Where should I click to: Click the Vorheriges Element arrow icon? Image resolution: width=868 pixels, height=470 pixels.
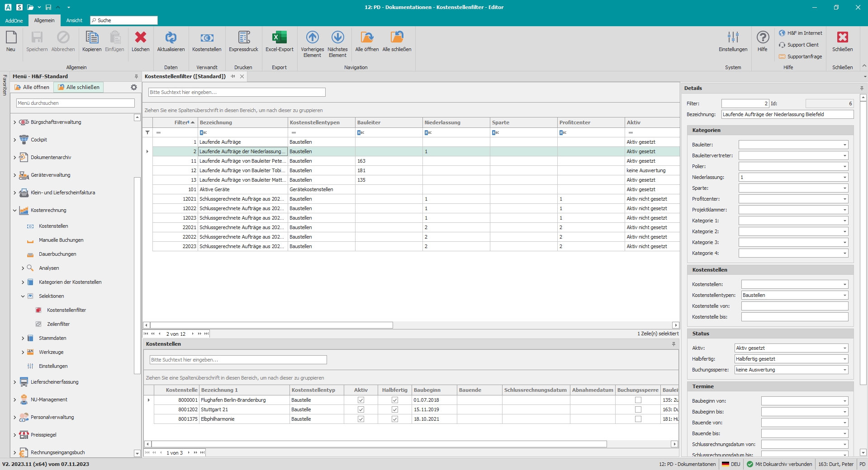click(312, 38)
